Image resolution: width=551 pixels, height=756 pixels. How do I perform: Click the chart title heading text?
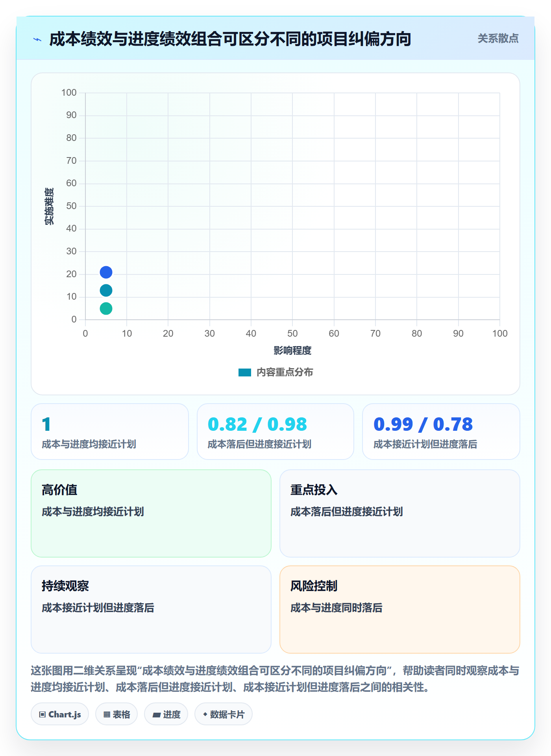click(230, 39)
